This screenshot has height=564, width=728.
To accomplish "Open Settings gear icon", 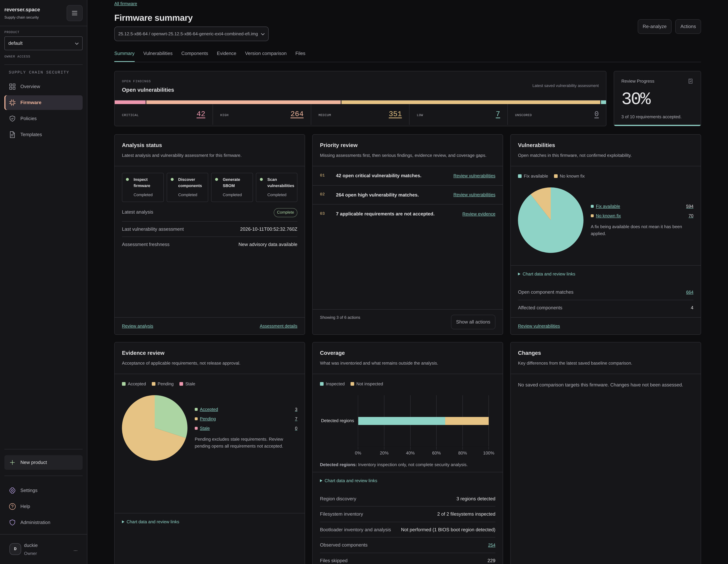I will (12, 490).
